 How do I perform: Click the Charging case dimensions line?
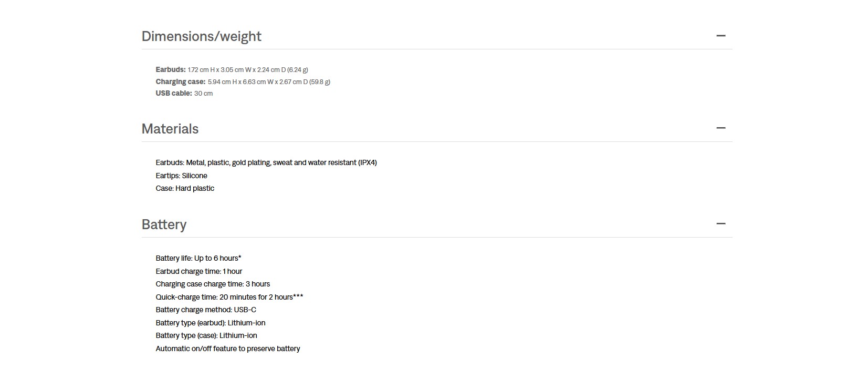[x=243, y=81]
